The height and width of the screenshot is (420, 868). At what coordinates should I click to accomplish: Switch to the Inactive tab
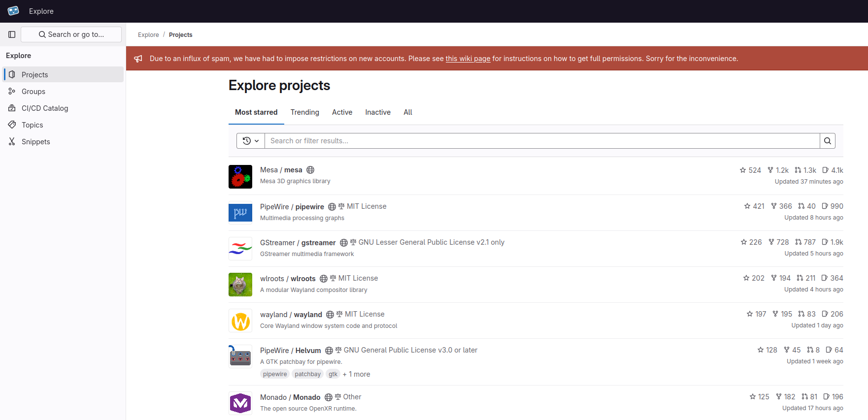tap(377, 112)
